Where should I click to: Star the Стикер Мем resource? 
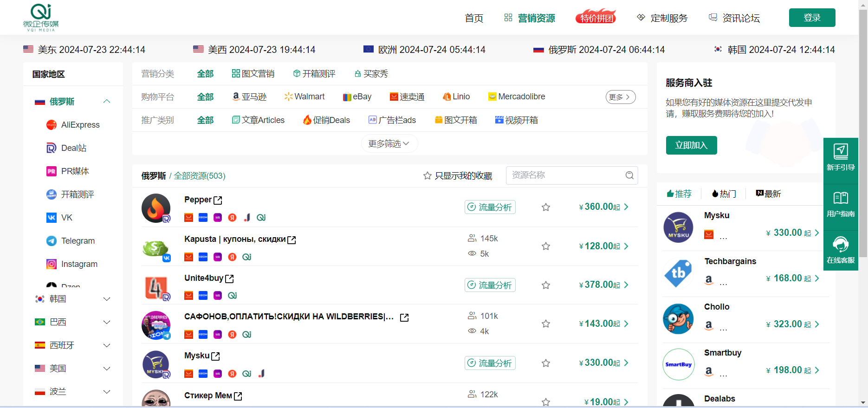tap(546, 402)
